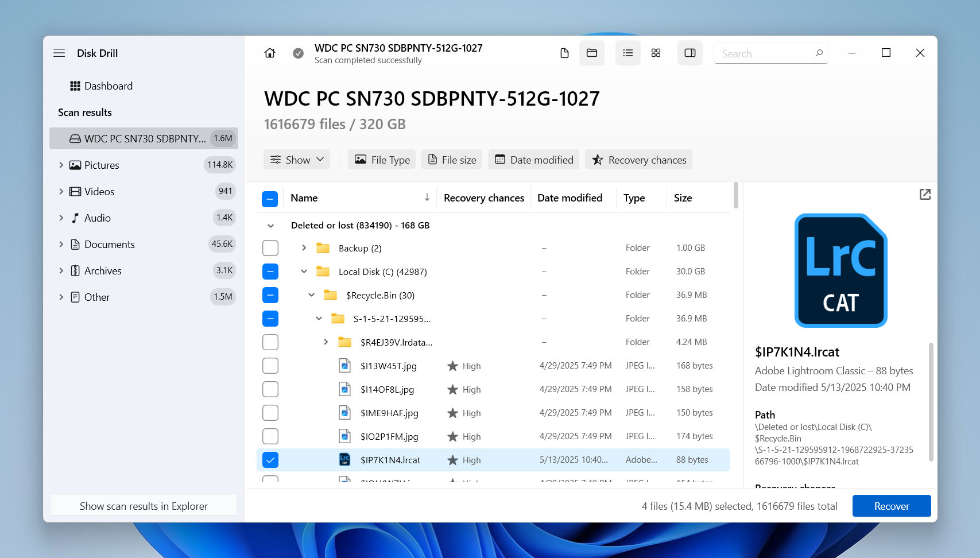Click the Dashboard grid icon

tap(75, 86)
